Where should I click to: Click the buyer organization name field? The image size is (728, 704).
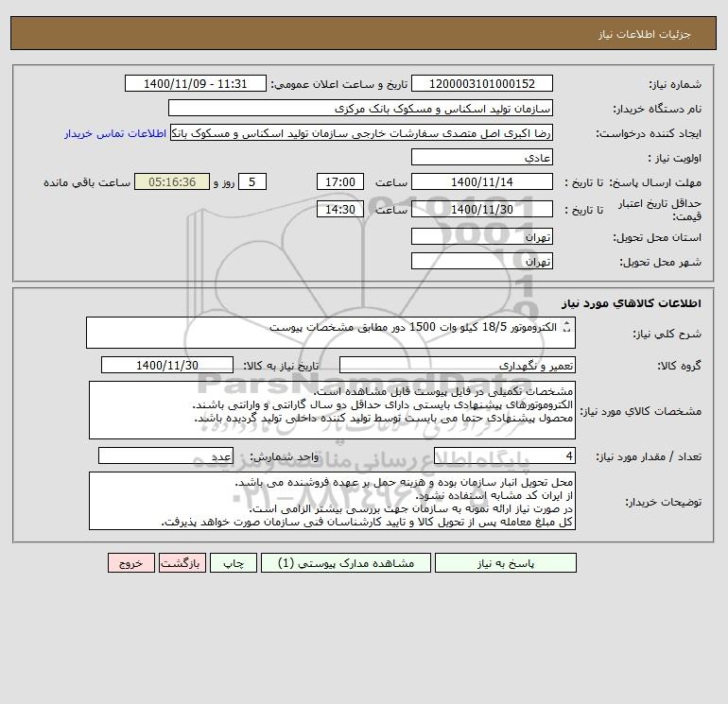point(360,108)
